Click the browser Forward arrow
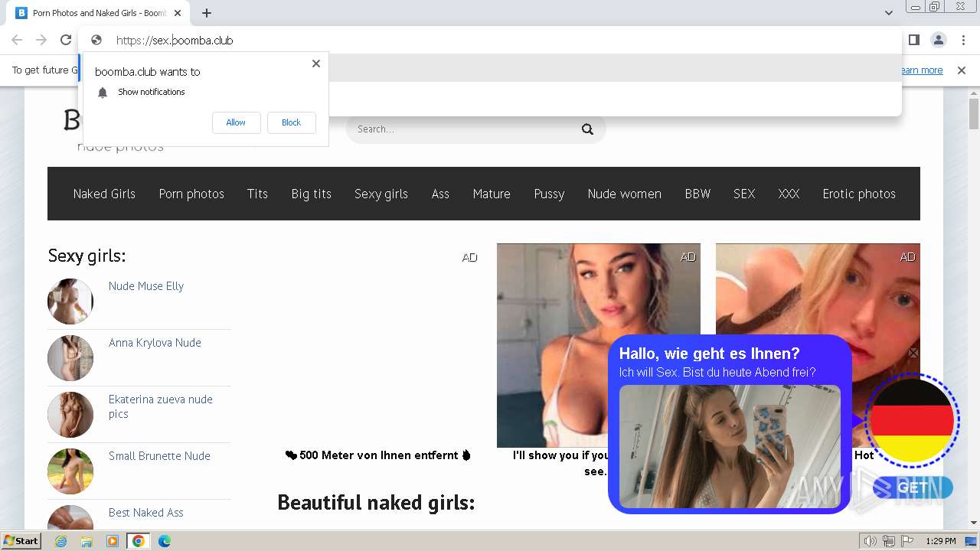 pos(41,40)
